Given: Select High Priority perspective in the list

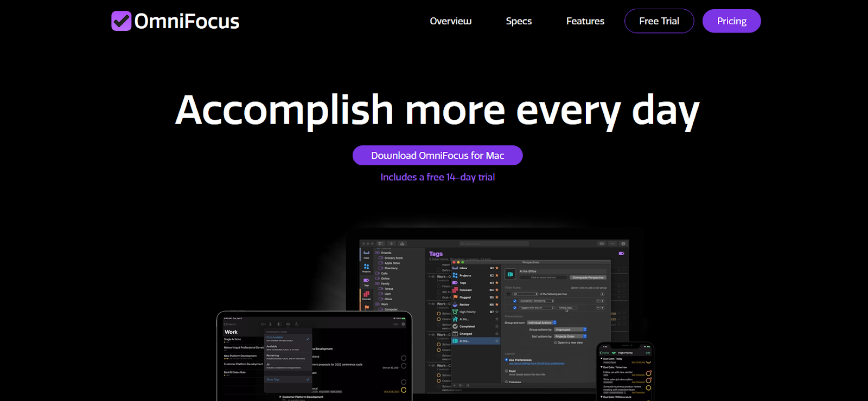Looking at the screenshot, I should click(475, 312).
